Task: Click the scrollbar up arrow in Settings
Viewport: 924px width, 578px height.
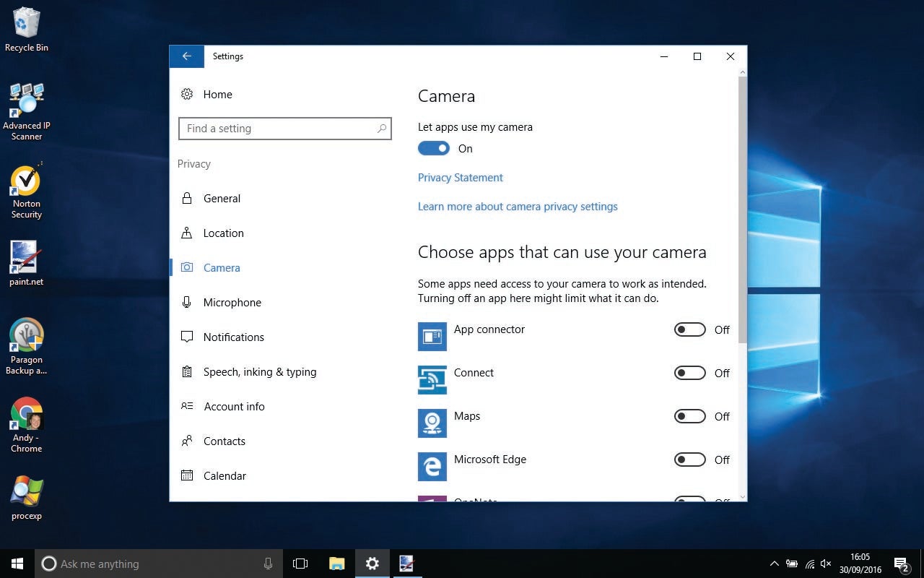Action: click(x=743, y=72)
